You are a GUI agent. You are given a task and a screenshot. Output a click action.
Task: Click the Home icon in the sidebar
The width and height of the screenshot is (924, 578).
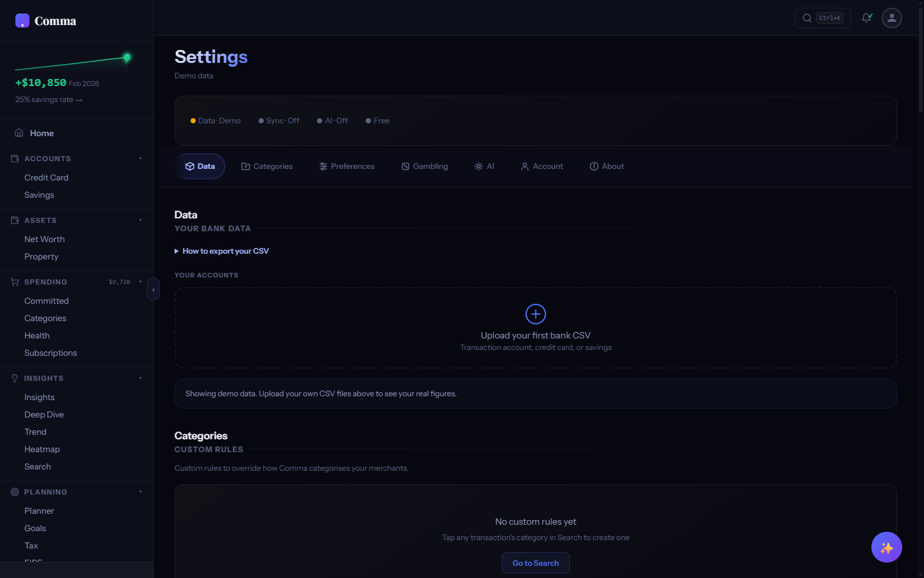coord(19,133)
